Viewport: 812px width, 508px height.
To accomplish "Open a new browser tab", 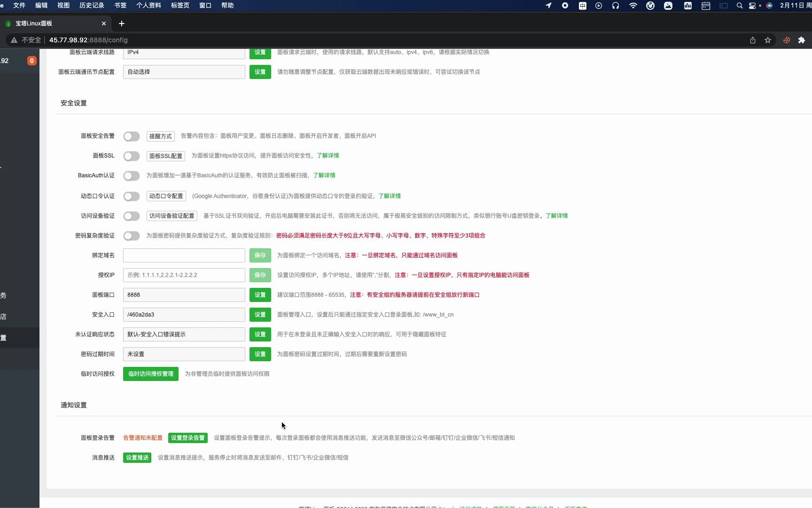I will tap(122, 24).
